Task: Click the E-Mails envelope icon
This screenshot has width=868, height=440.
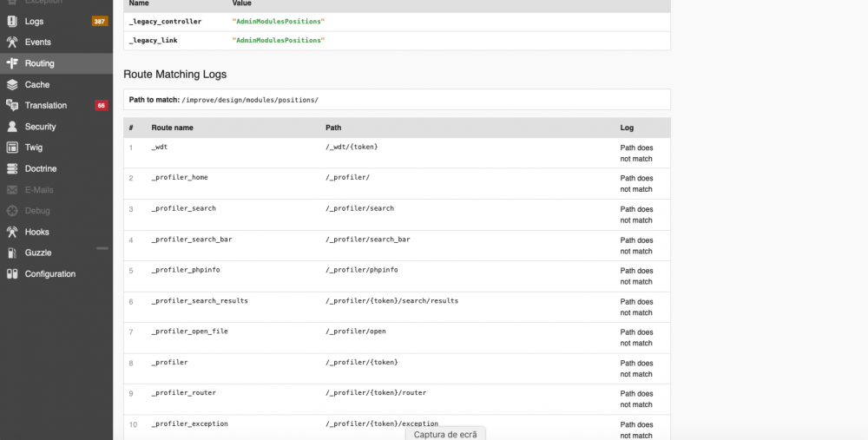Action: pos(12,189)
